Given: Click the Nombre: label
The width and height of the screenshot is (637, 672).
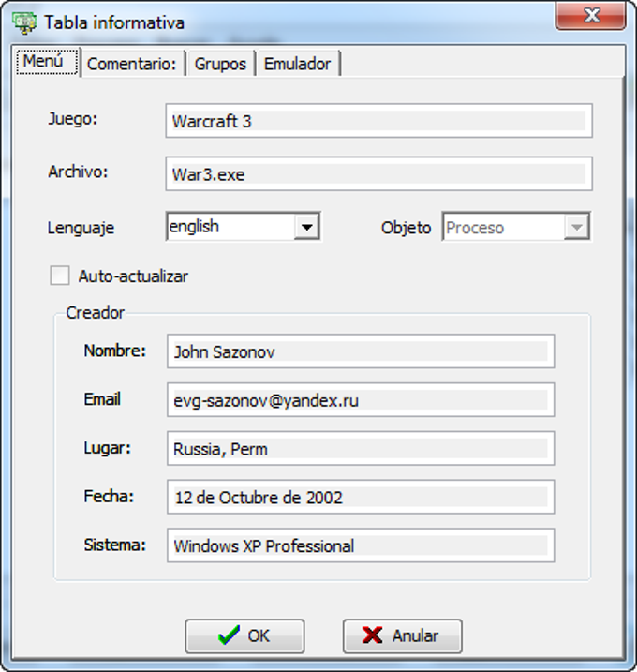Looking at the screenshot, I should 115,351.
